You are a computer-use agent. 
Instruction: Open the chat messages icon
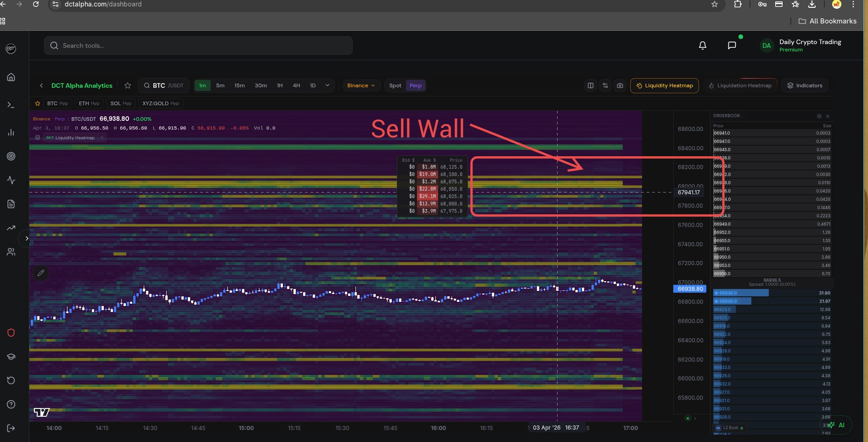[x=732, y=45]
